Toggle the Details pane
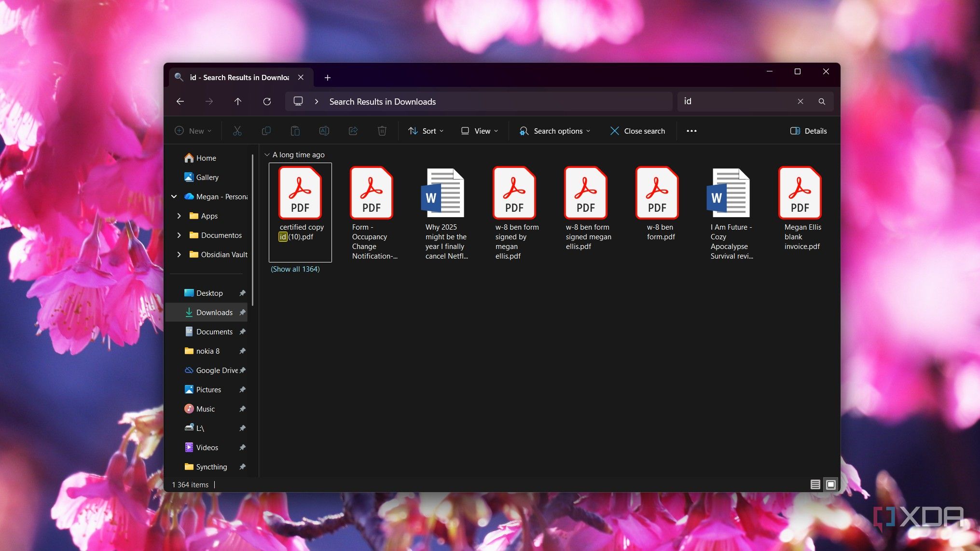 [809, 131]
